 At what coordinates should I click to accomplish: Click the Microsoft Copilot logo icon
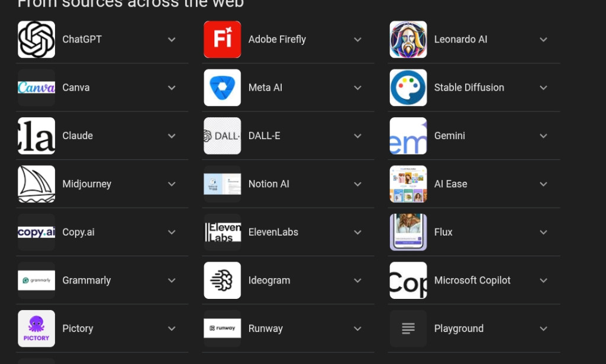coord(408,281)
